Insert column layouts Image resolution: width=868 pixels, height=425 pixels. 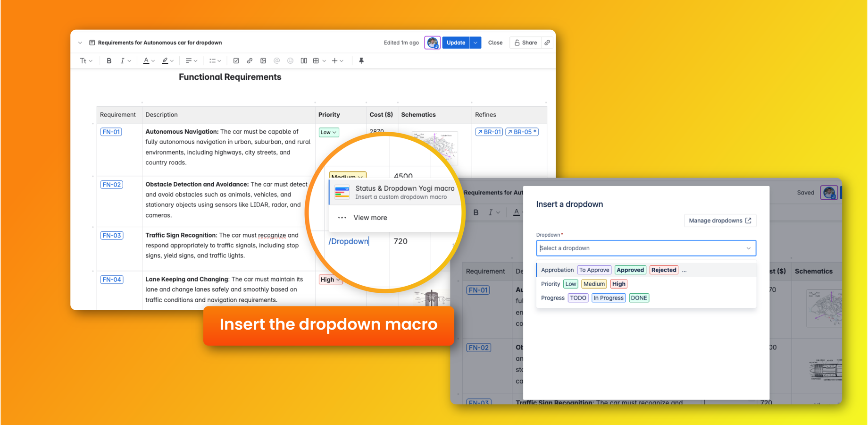coord(304,61)
